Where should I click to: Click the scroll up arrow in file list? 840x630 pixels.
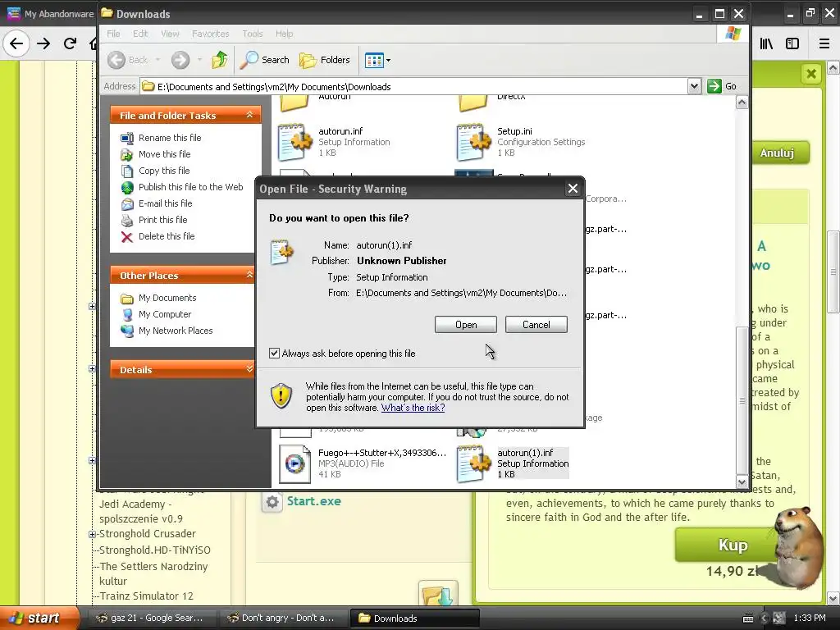tap(742, 103)
